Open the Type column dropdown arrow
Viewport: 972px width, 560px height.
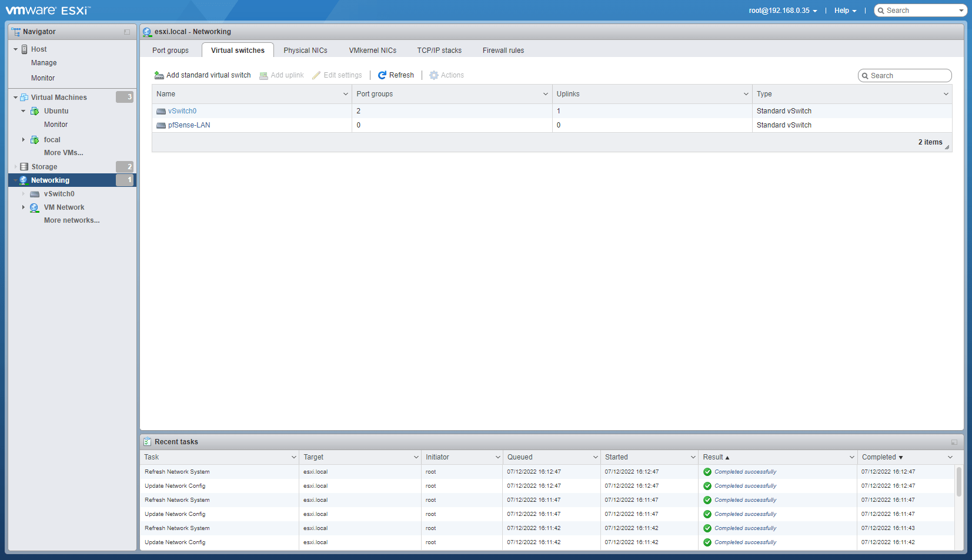[x=946, y=94]
